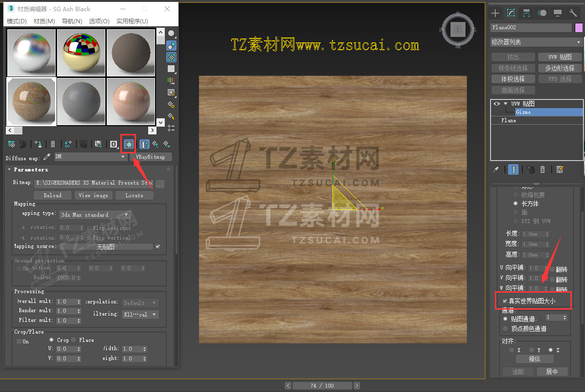Screen dimensions: 585x392
Task: Click the Reload bitmap button
Action: [x=52, y=195]
